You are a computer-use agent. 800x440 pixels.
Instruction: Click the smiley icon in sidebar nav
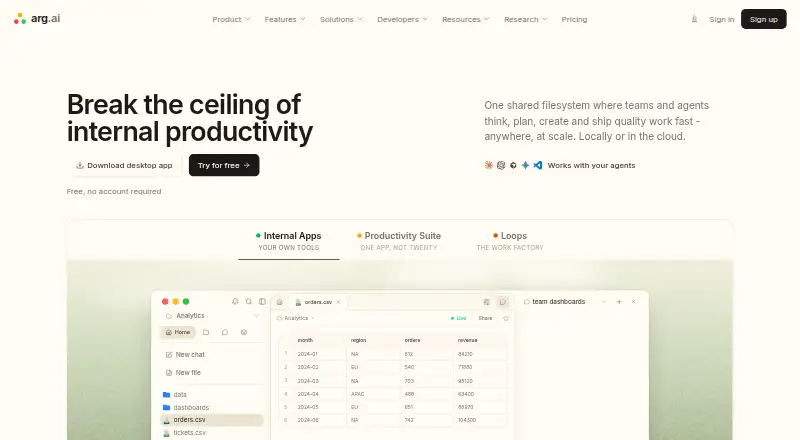click(x=244, y=332)
